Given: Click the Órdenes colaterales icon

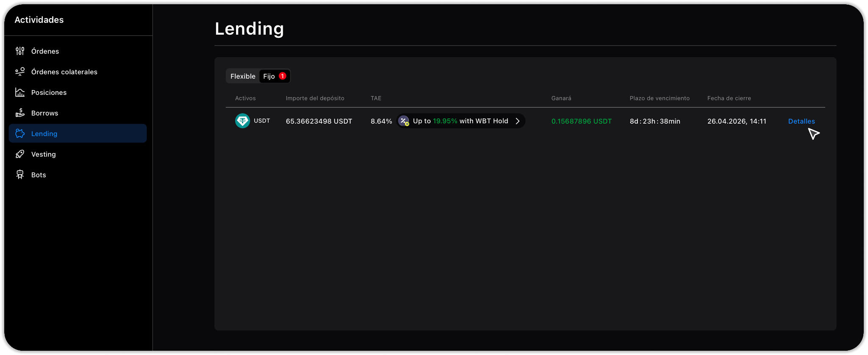Looking at the screenshot, I should pos(20,72).
